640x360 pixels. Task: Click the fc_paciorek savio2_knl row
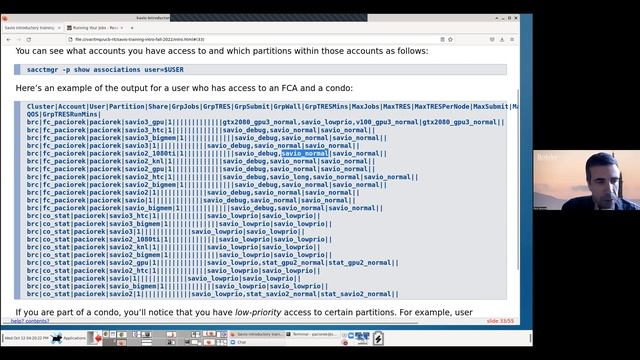[x=201, y=161]
